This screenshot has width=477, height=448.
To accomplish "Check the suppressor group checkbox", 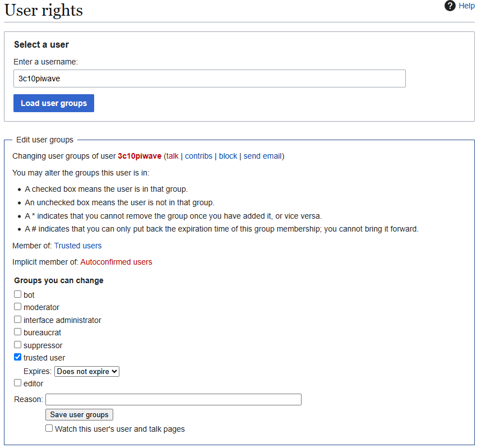I will point(17,344).
